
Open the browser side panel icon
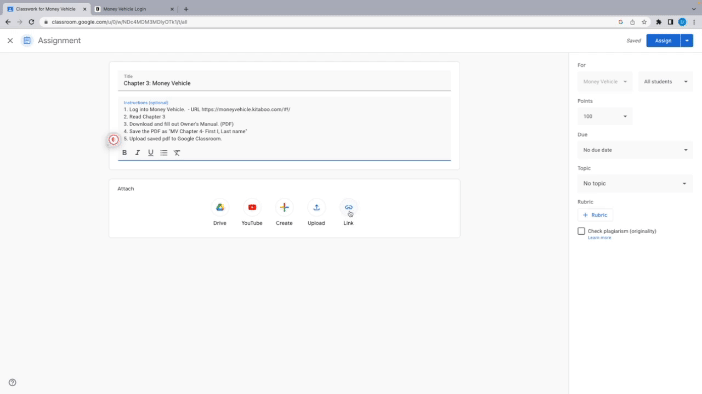tap(670, 22)
